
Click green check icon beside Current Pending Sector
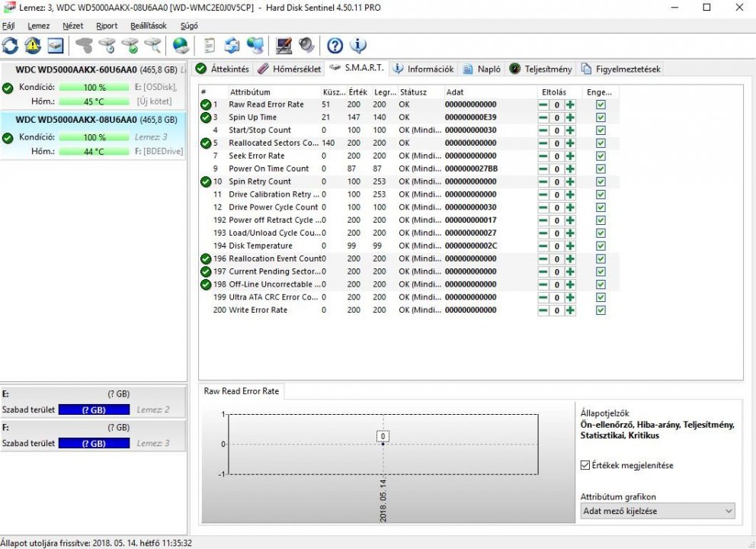click(206, 271)
